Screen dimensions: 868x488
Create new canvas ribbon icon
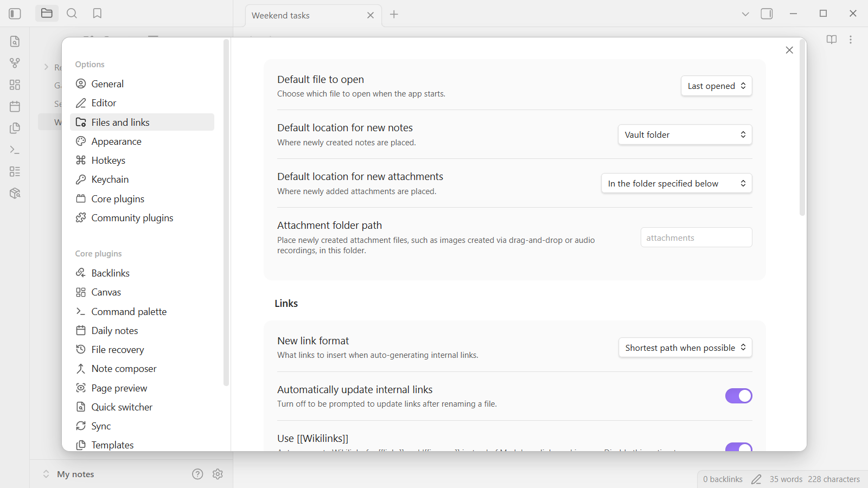15,85
